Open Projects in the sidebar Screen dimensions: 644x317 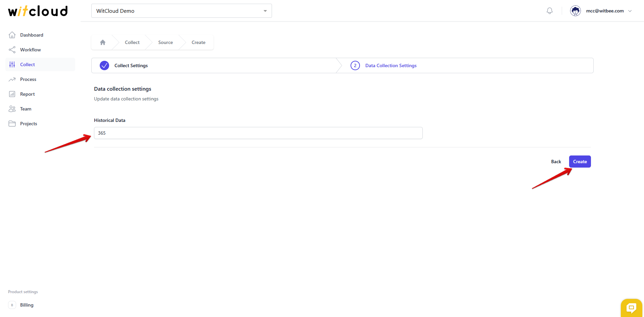coord(29,124)
